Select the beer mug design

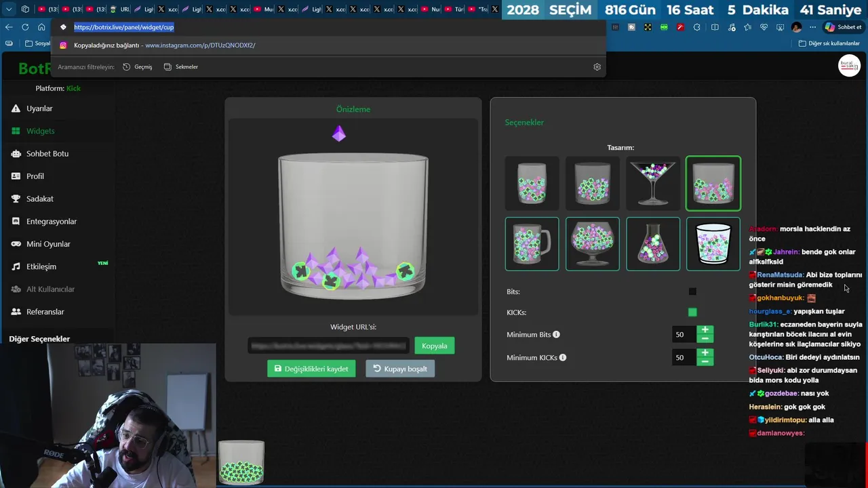tap(532, 244)
